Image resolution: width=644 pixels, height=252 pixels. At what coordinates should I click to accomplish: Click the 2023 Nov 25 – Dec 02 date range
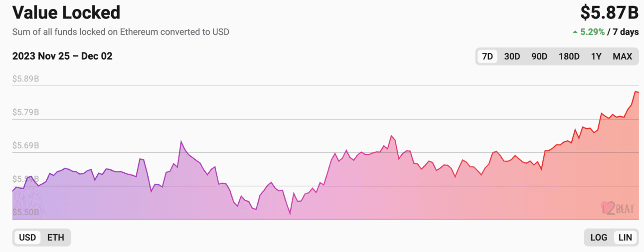62,56
